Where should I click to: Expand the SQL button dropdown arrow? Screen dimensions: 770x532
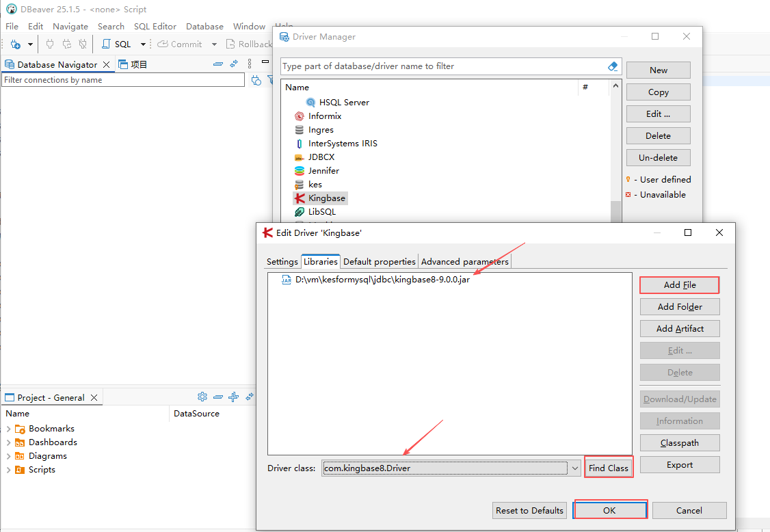143,44
